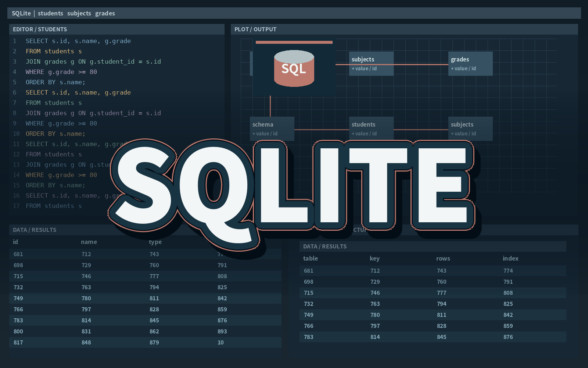Open the subjects tab in top bar
Screen dimensions: 588x368
tap(79, 13)
